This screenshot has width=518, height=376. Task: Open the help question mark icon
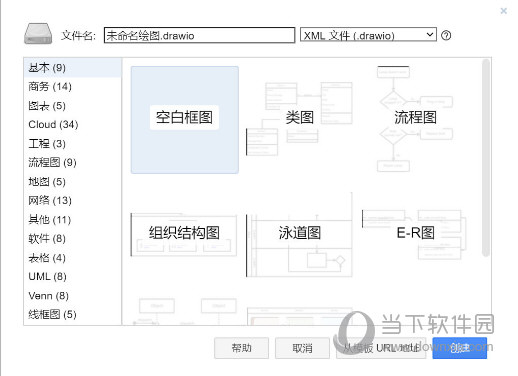click(446, 35)
